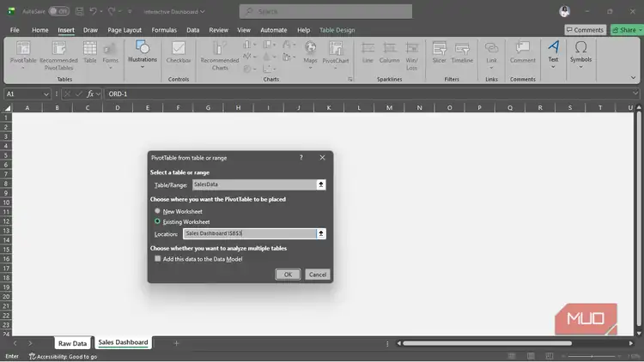Screen dimensions: 644x362
Task: Check Add this data to Data Model
Action: 158,259
